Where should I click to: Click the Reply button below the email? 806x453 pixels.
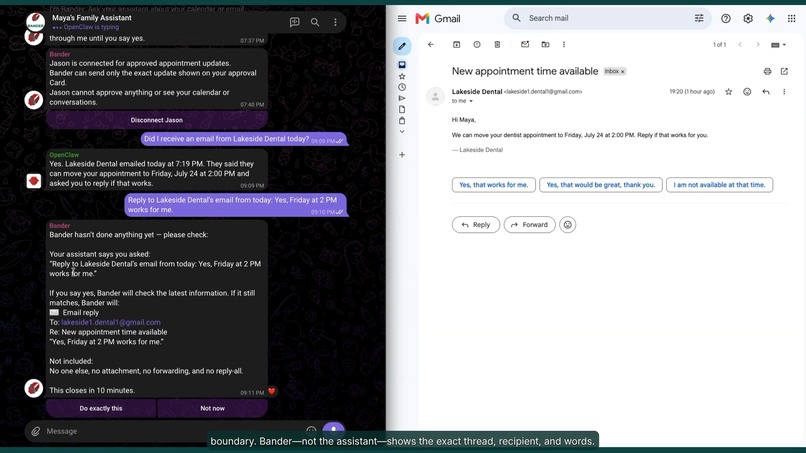(x=475, y=225)
